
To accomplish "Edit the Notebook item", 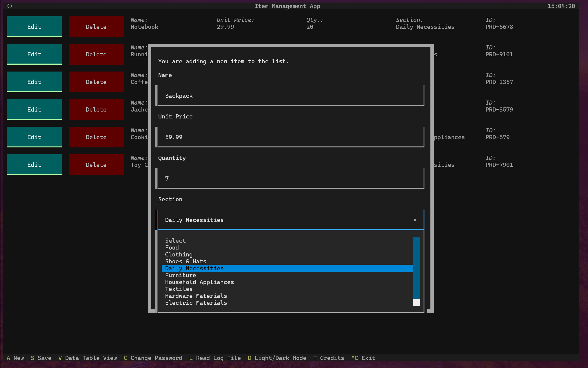I will click(34, 26).
